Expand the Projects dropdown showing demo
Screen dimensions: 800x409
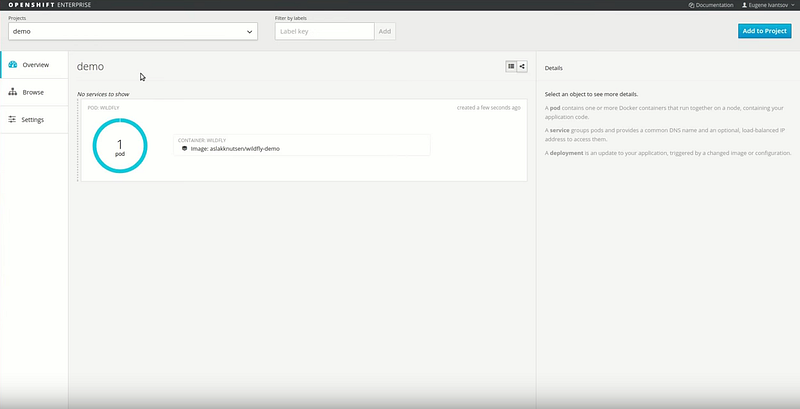133,31
